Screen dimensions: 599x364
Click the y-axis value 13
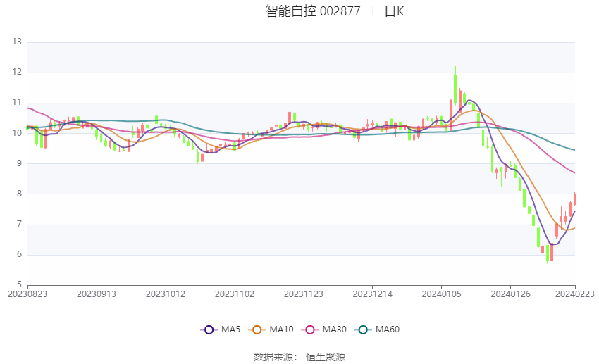coord(17,42)
